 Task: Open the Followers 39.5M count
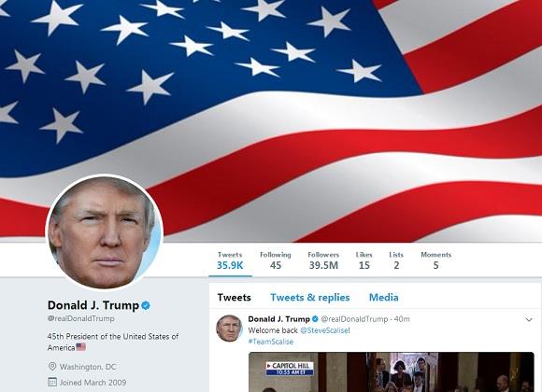click(323, 260)
